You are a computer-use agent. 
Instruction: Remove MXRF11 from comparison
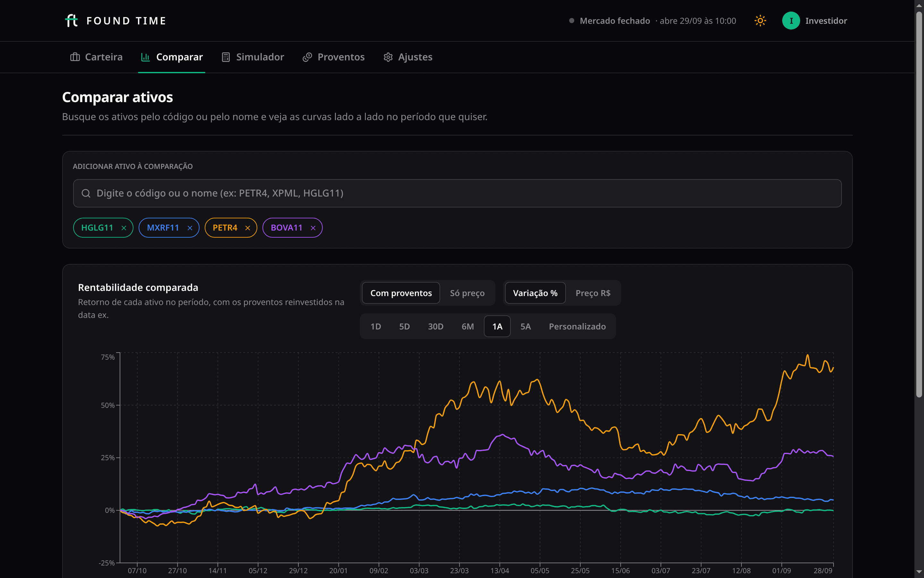tap(190, 228)
